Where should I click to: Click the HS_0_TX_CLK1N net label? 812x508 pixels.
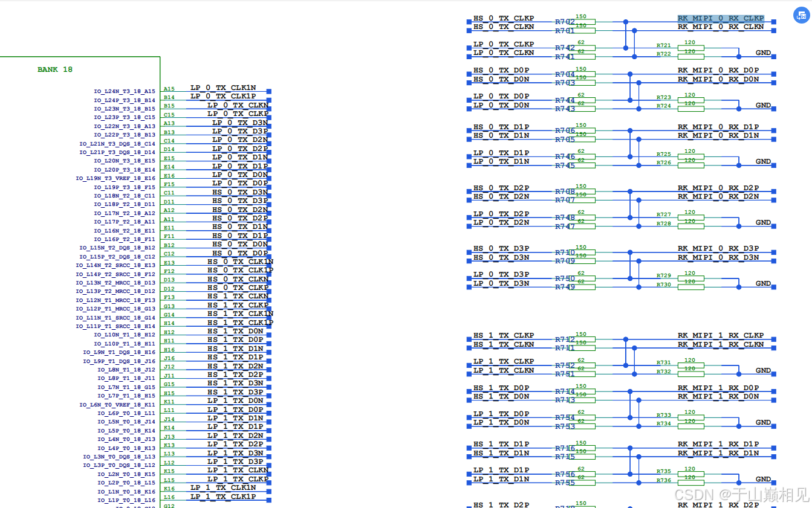pos(241,262)
